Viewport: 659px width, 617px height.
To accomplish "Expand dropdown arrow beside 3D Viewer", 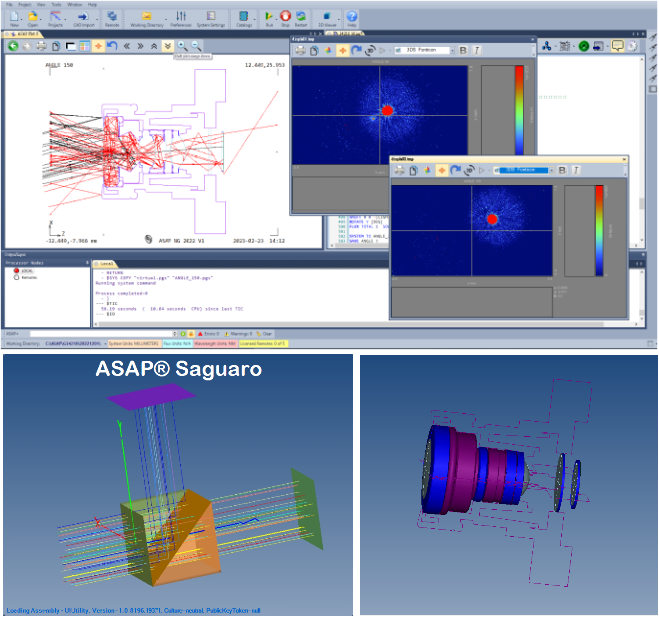I will [x=338, y=19].
